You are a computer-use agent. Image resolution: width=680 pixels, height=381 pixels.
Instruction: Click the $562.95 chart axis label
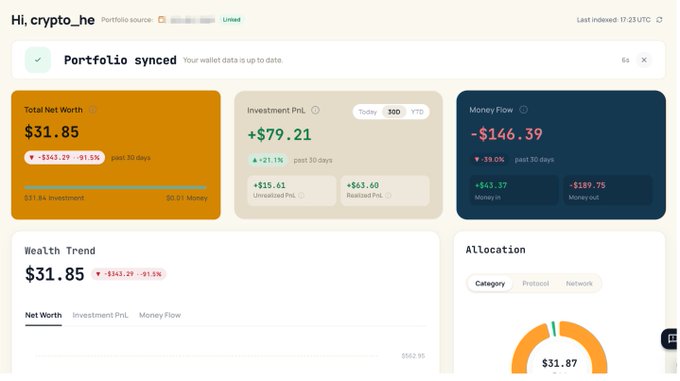413,356
